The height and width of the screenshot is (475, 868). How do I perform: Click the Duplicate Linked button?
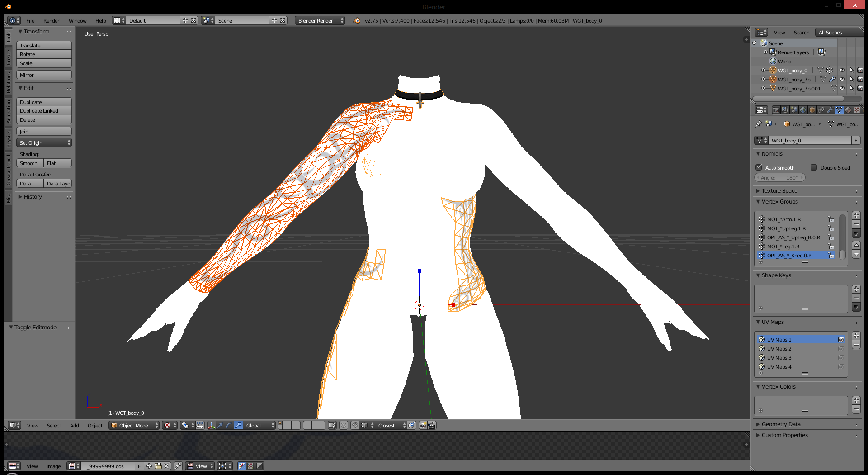click(44, 111)
